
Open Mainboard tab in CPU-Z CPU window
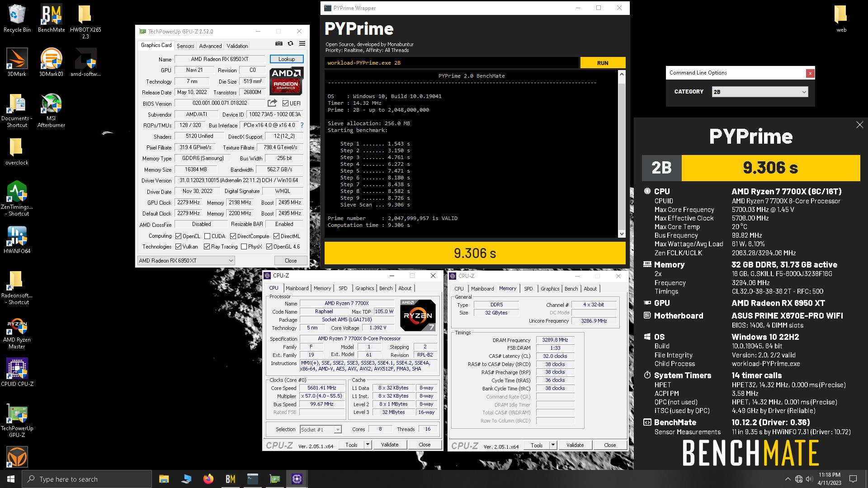coord(297,288)
